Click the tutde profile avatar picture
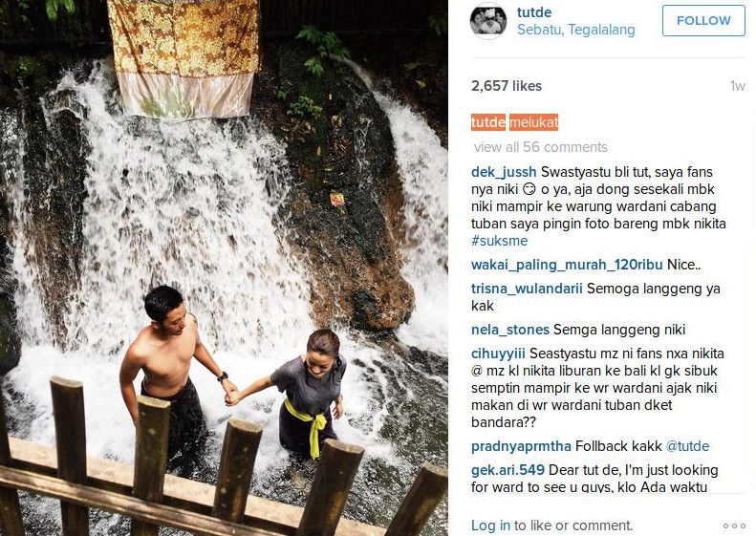The width and height of the screenshot is (756, 536). pos(488,22)
